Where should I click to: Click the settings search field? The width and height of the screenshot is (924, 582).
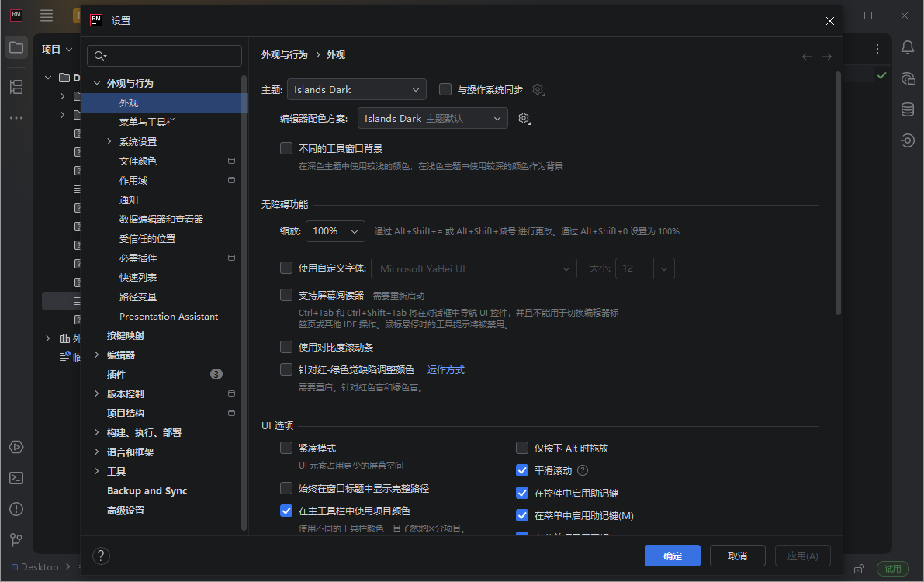[164, 55]
